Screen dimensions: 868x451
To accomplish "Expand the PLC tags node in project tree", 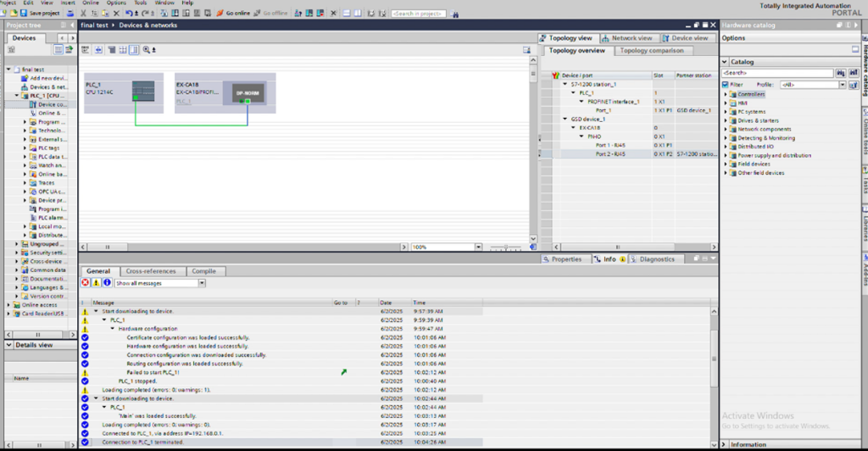I will (x=25, y=148).
